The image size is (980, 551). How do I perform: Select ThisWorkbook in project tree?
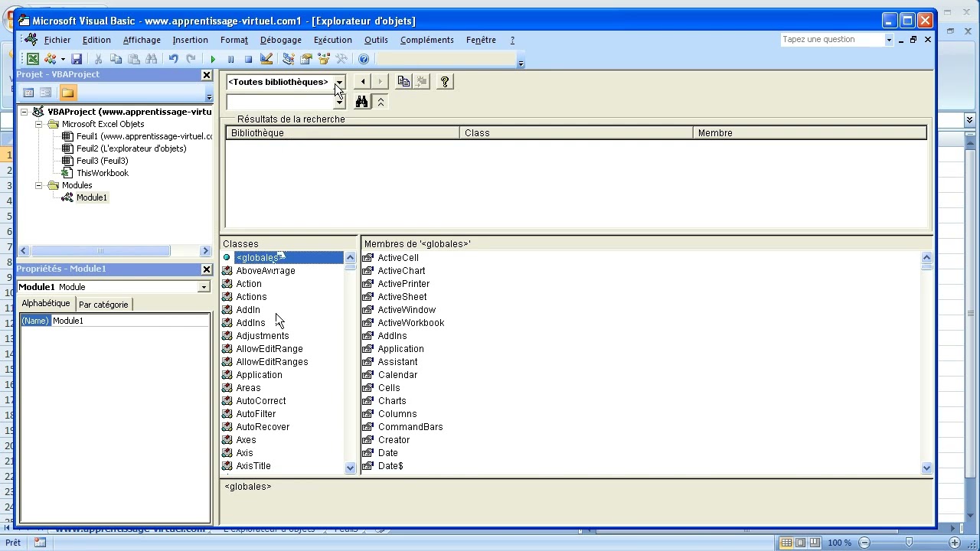103,173
